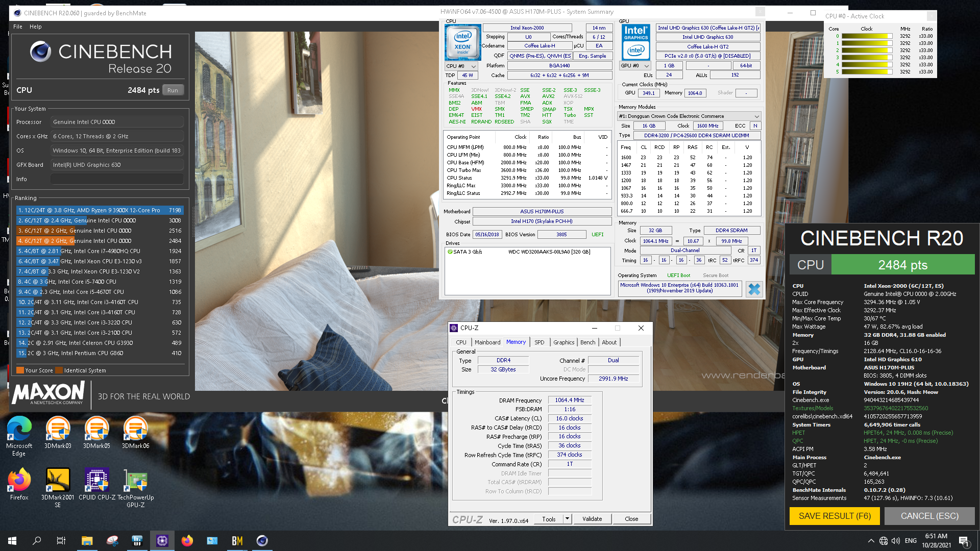Launch CPUID CPU-Z desktop icon

[x=96, y=481]
